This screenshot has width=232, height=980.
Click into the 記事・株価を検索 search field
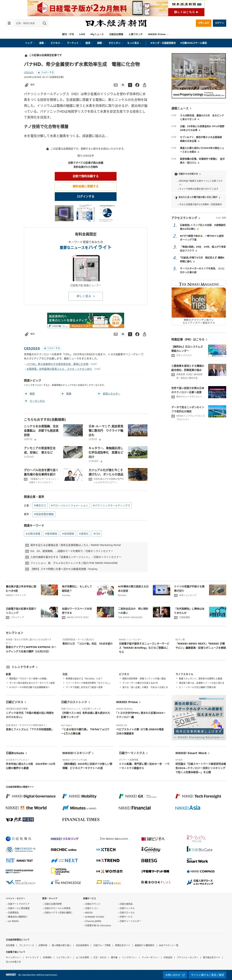28,23
